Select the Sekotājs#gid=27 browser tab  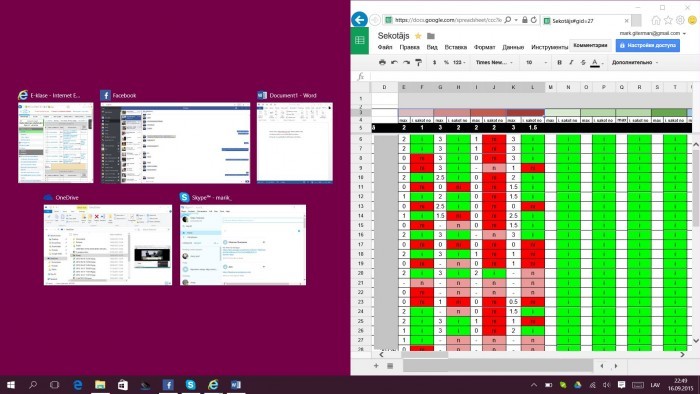[x=586, y=21]
